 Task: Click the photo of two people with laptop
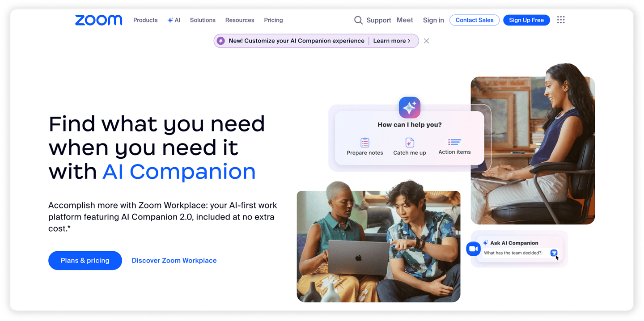click(x=378, y=247)
